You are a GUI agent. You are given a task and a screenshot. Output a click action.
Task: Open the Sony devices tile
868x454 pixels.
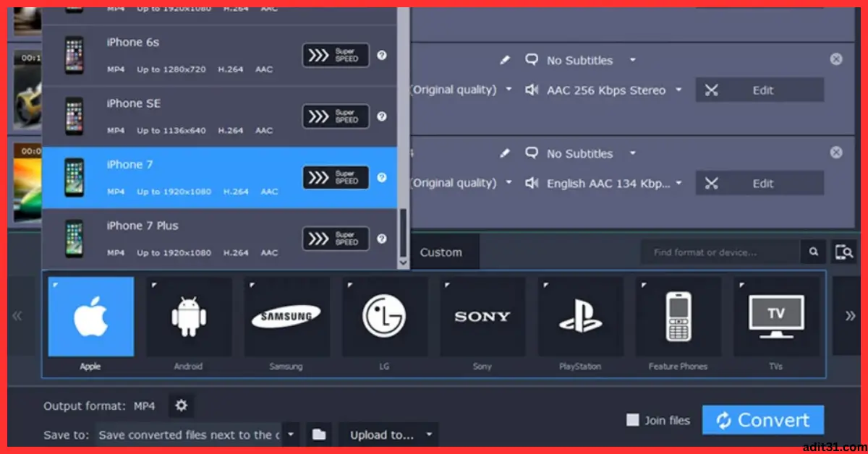[482, 317]
